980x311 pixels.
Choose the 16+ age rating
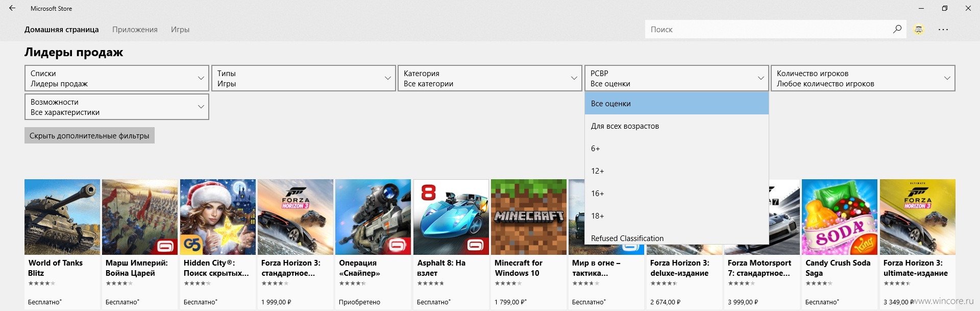pos(677,193)
